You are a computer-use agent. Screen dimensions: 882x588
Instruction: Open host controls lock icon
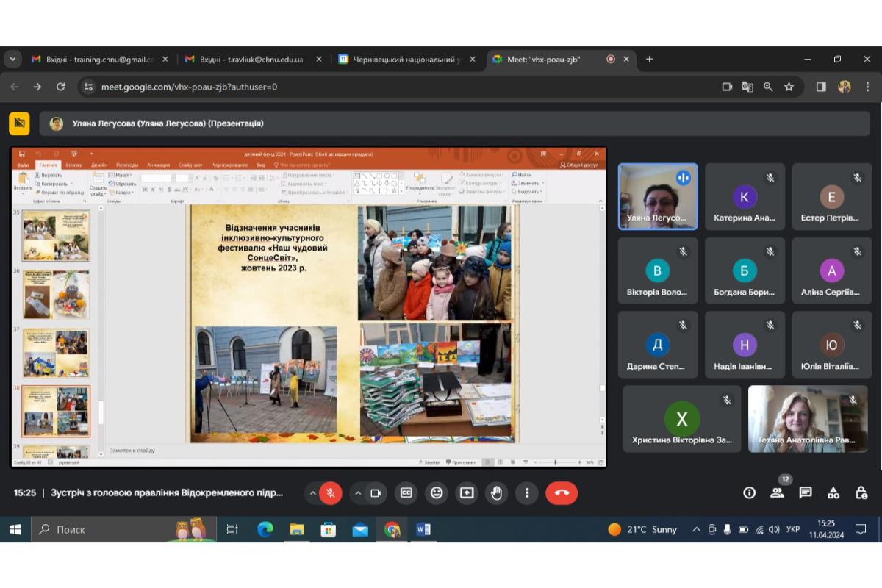coord(861,493)
